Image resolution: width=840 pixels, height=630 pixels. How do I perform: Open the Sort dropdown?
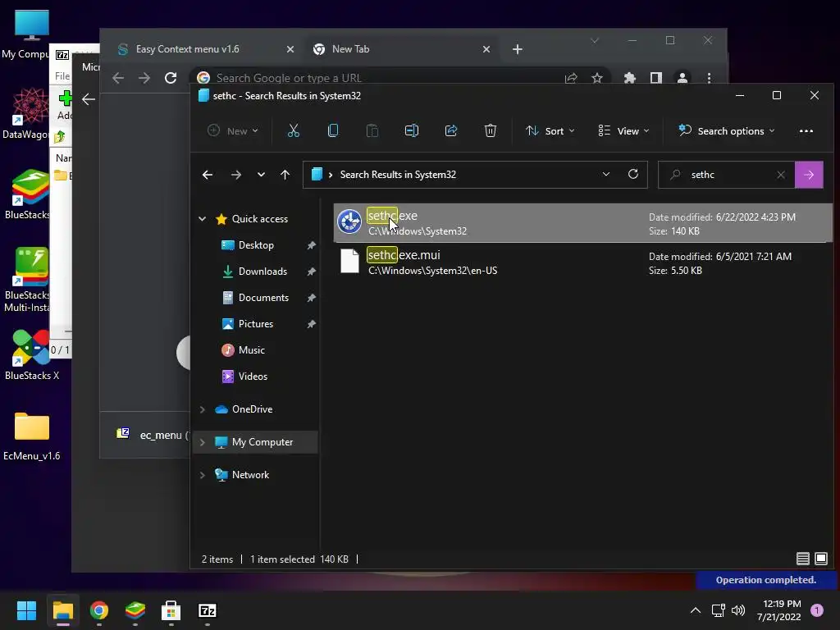550,130
